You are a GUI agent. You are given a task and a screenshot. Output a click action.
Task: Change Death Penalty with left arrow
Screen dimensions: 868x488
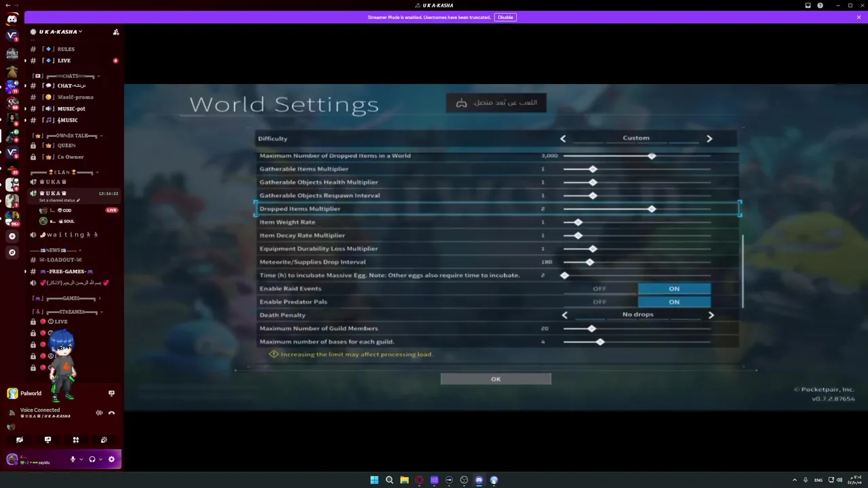[565, 314]
